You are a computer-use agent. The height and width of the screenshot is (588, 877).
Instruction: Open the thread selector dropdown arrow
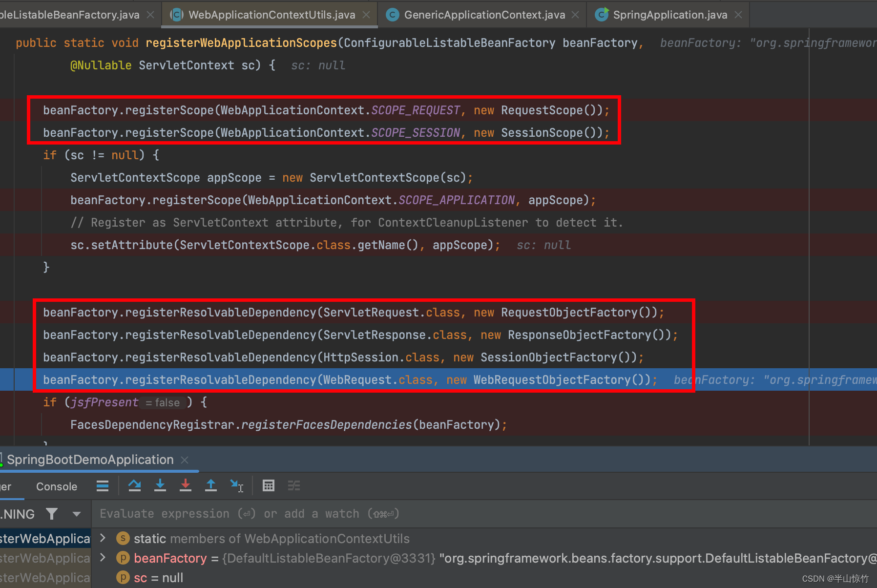tap(77, 514)
